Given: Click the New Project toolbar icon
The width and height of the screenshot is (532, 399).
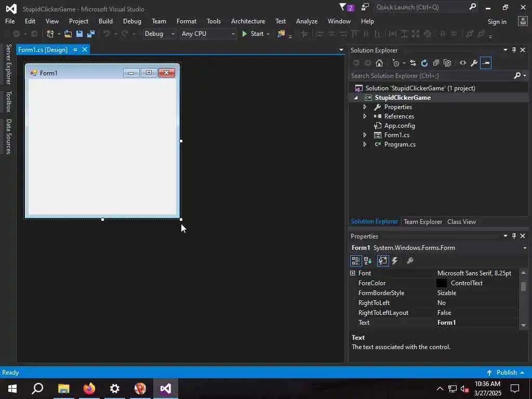Looking at the screenshot, I should pos(50,34).
